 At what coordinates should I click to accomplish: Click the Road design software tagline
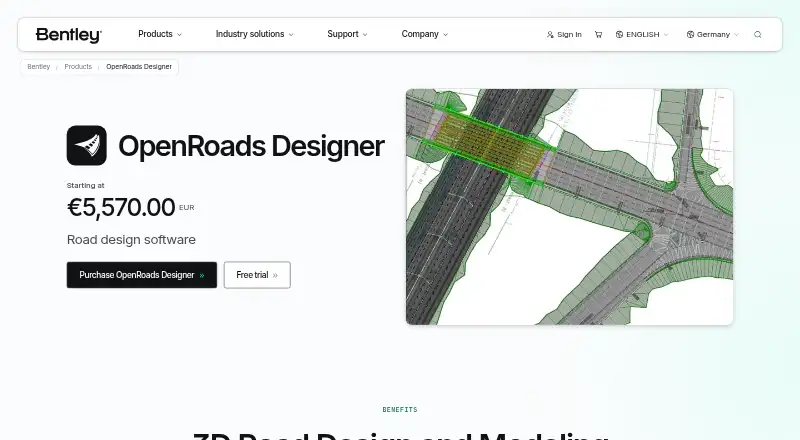[131, 239]
